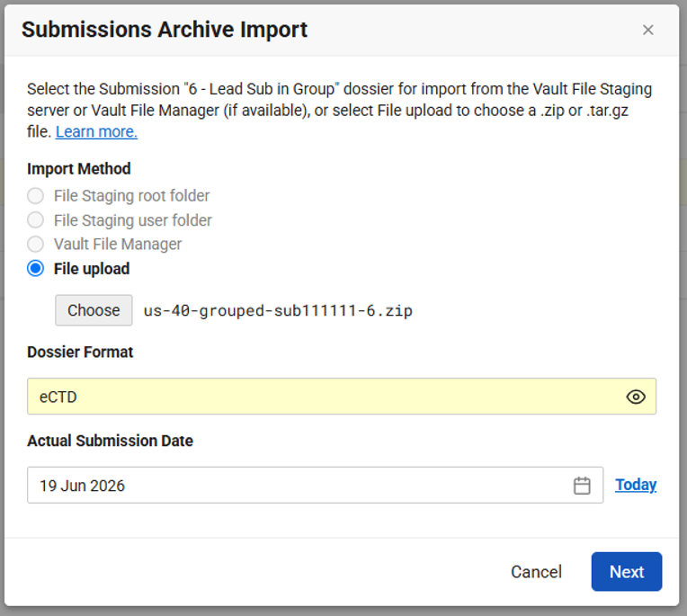Click the Choose file button
Image resolution: width=687 pixels, height=616 pixels.
click(x=94, y=310)
